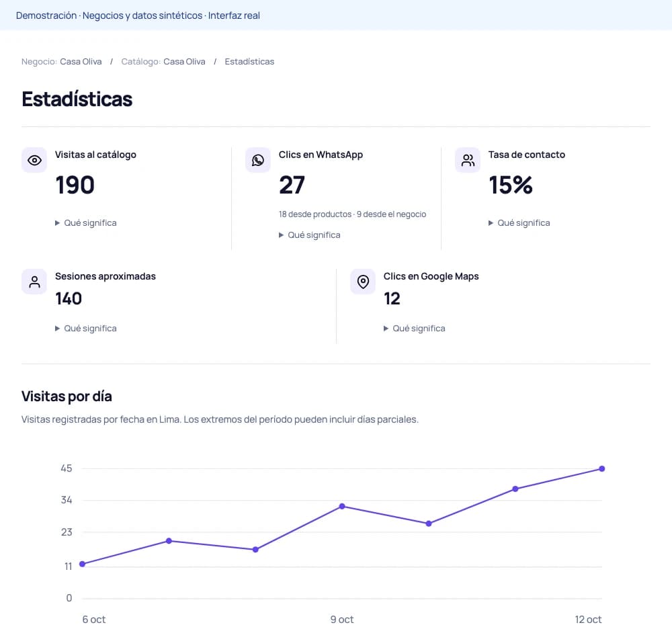
Task: Select the 9 oct data point on chart
Action: [342, 506]
